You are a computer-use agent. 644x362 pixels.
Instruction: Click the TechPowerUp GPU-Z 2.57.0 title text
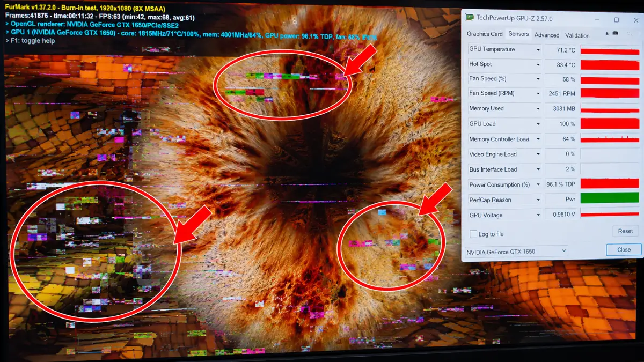[514, 19]
